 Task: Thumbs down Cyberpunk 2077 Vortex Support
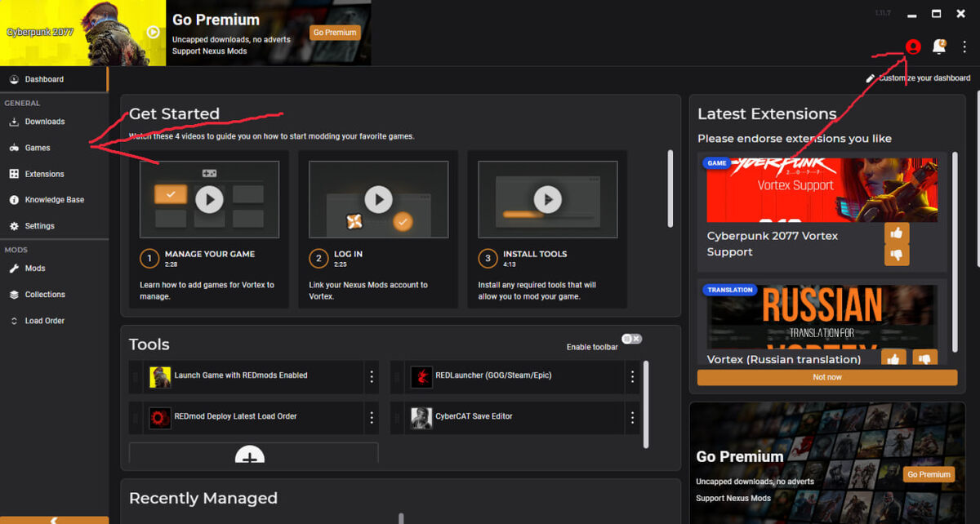[x=897, y=255]
